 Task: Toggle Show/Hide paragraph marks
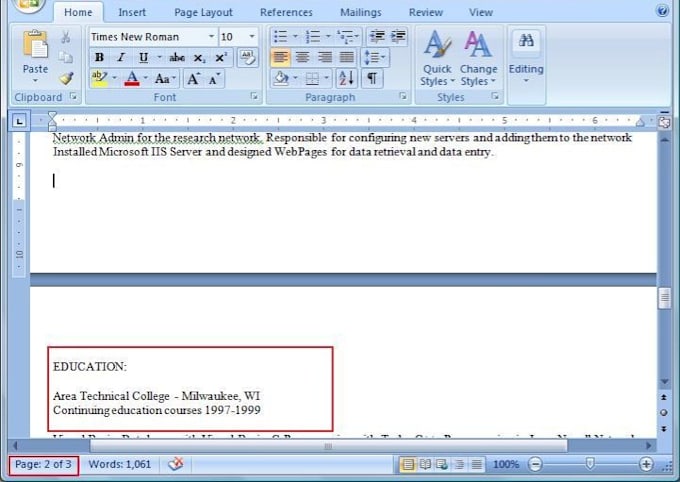coord(372,79)
